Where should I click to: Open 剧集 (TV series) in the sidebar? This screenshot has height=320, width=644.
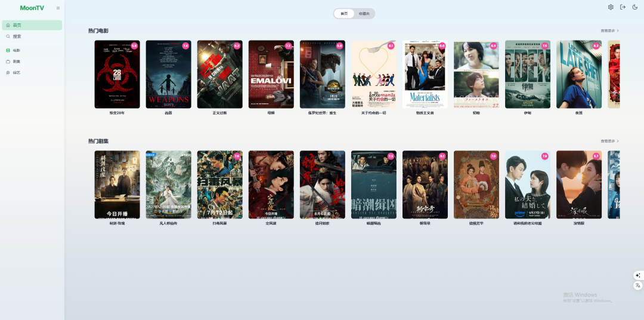(17, 61)
